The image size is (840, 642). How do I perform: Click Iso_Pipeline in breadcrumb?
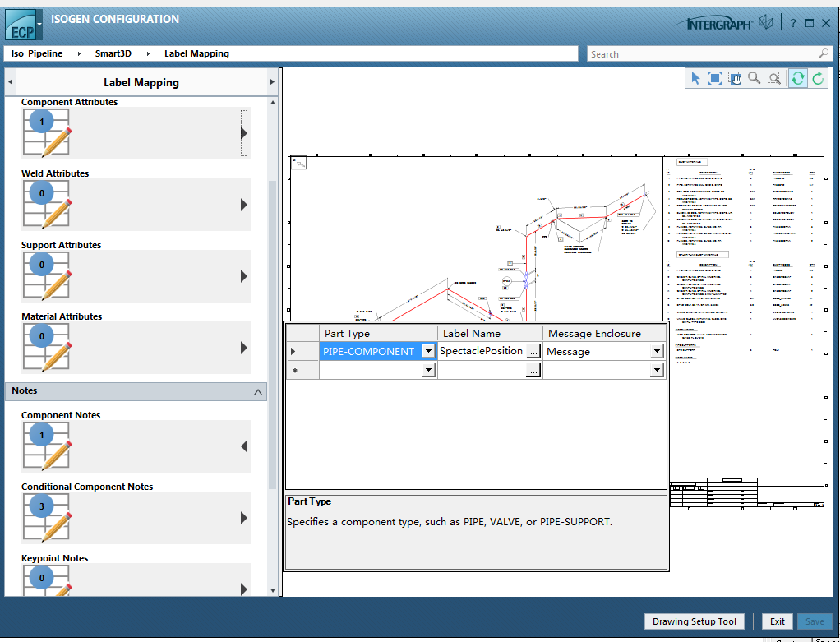(x=37, y=53)
